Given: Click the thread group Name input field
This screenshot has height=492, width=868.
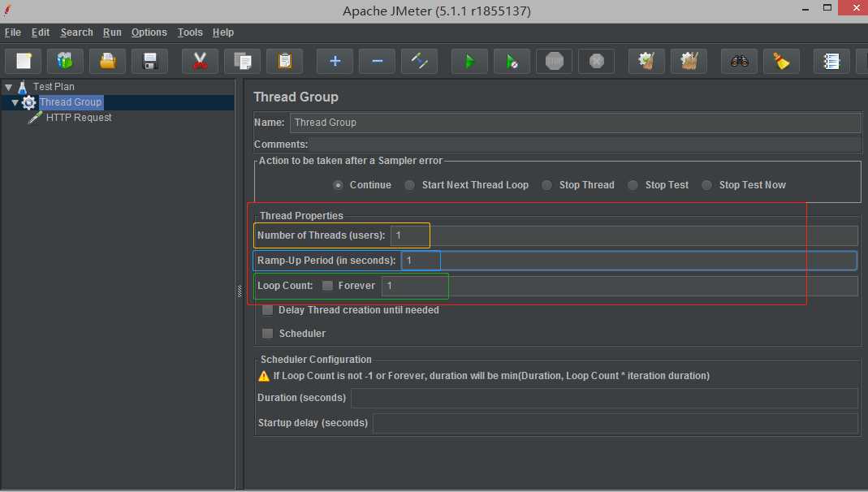Looking at the screenshot, I should coord(575,123).
